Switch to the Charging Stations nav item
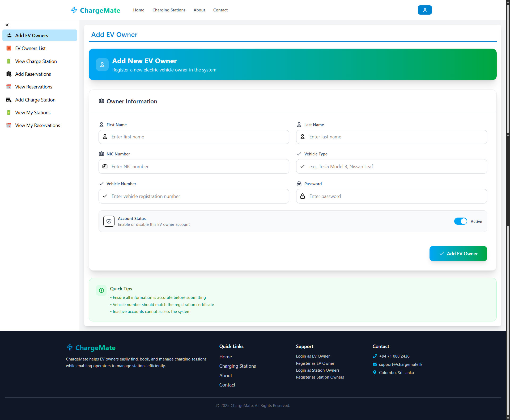Viewport: 510px width, 420px height. pyautogui.click(x=169, y=10)
